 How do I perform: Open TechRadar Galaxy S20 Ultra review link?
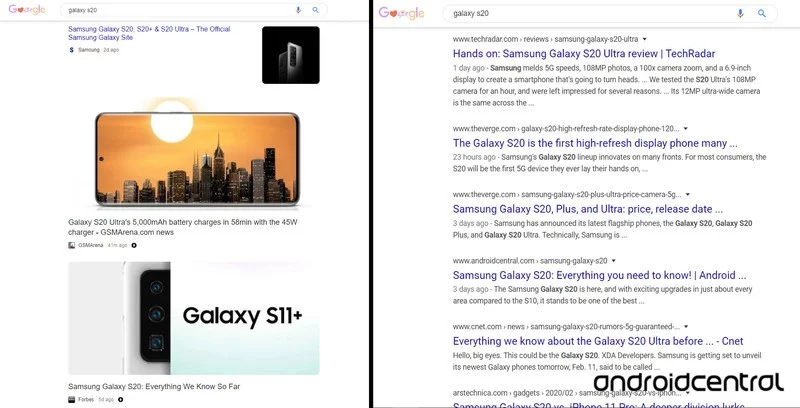pos(584,54)
